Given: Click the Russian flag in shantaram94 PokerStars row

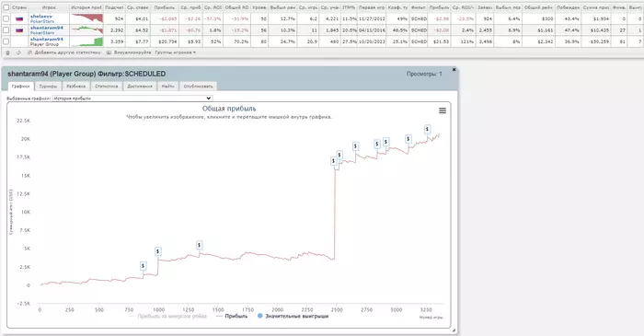Looking at the screenshot, I should 19,30.
